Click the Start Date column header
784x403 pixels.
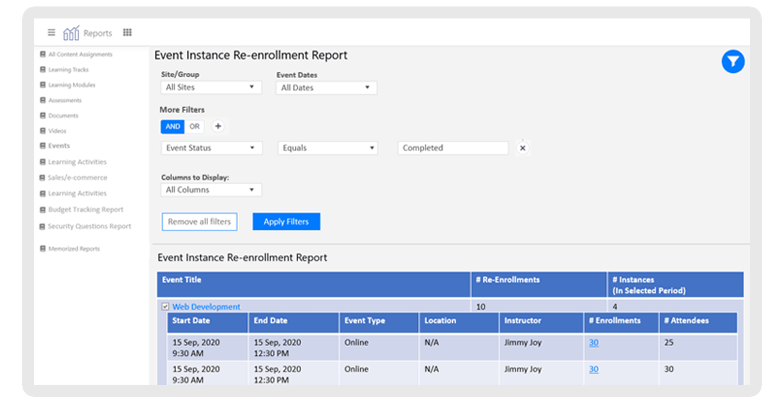coord(208,322)
